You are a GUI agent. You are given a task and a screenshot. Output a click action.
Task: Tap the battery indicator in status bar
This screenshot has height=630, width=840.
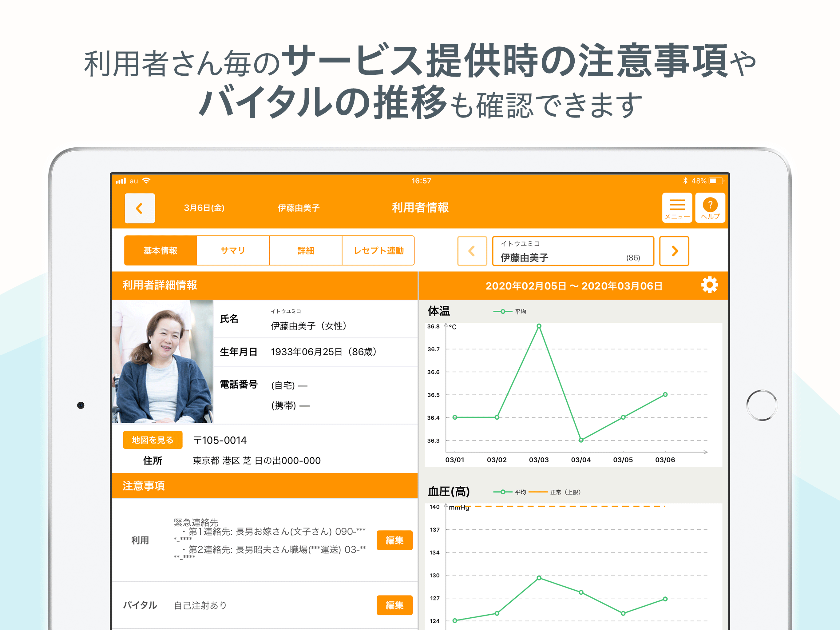pyautogui.click(x=716, y=181)
